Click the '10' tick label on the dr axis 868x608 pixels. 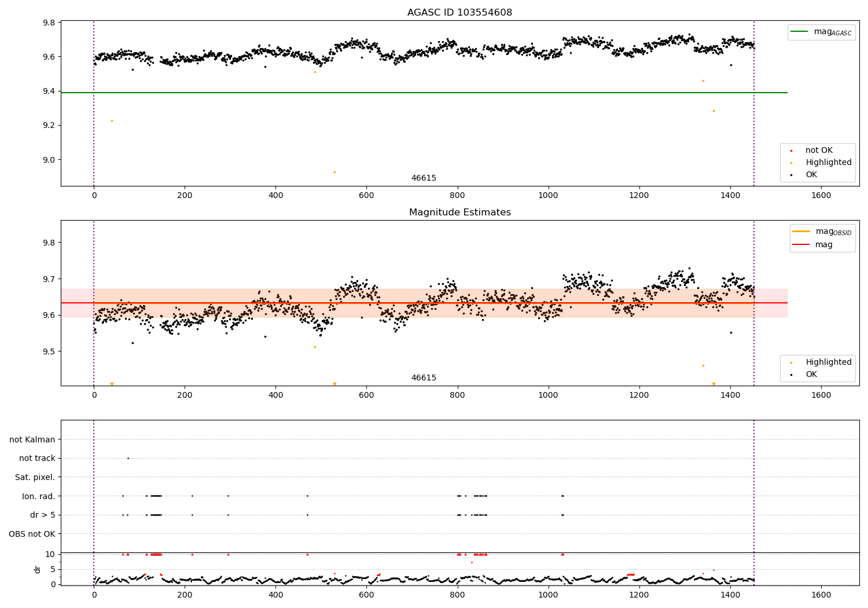pos(50,554)
